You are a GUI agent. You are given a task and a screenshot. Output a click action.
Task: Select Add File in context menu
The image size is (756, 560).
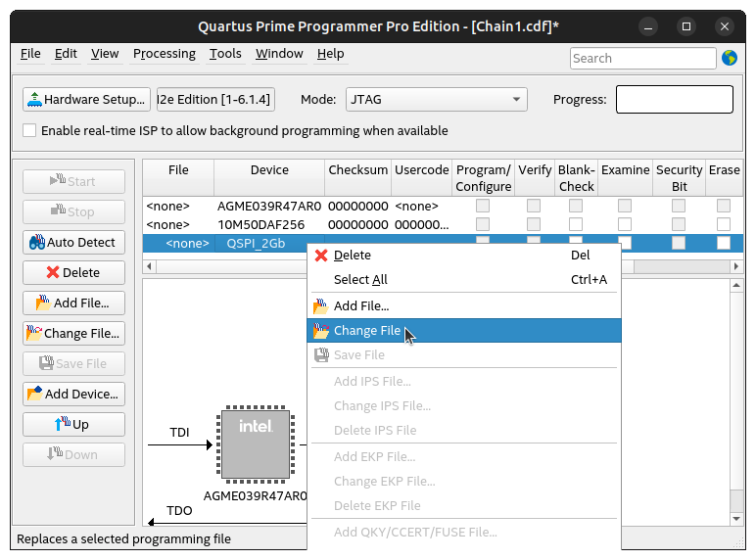click(x=360, y=305)
